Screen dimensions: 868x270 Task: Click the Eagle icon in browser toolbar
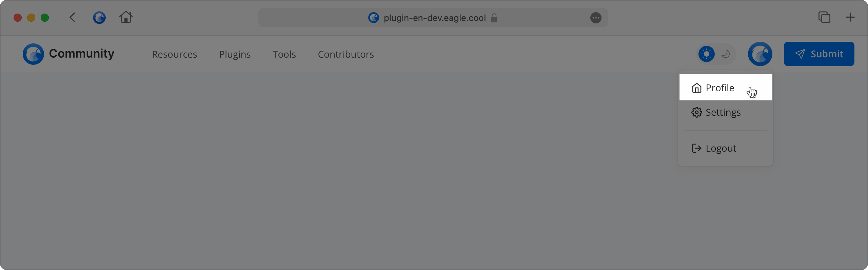pos(99,18)
